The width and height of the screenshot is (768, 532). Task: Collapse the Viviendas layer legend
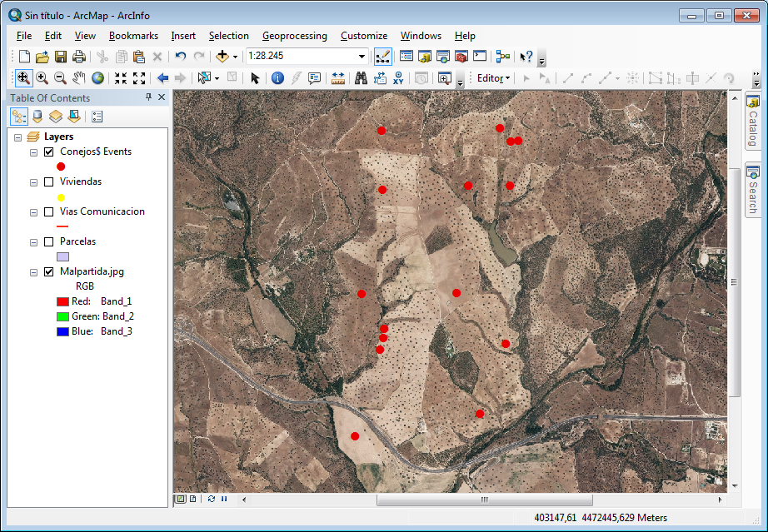33,182
